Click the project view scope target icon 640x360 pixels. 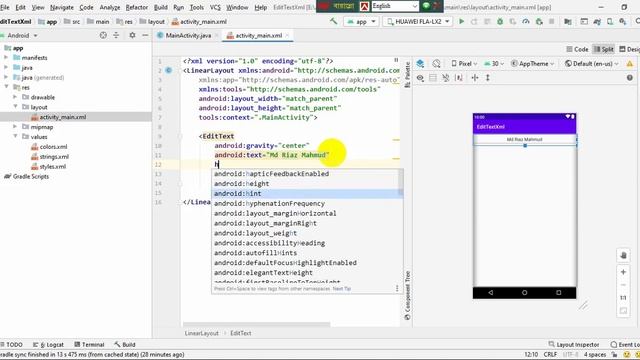pyautogui.click(x=103, y=36)
